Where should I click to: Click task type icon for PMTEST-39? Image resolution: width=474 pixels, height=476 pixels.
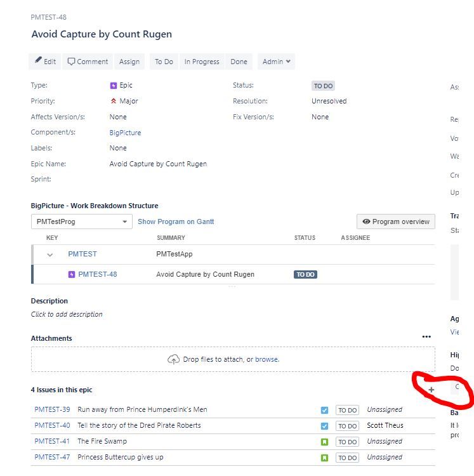[324, 410]
